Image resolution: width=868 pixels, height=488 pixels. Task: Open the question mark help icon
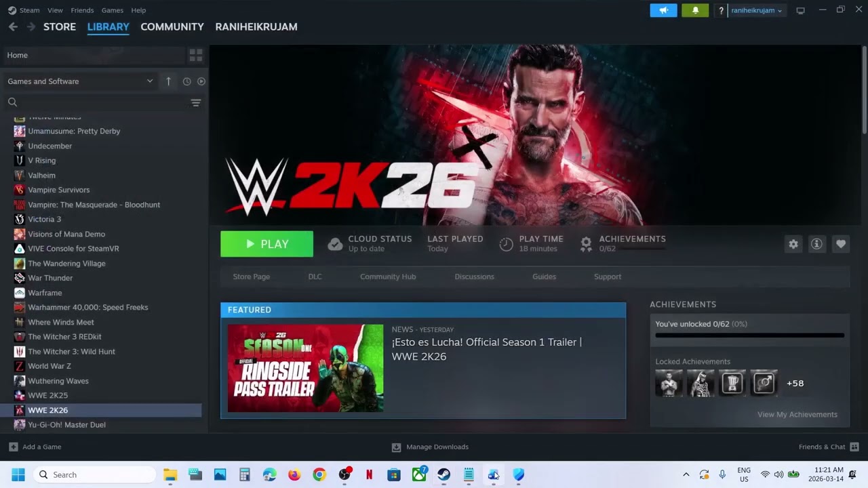pyautogui.click(x=721, y=10)
